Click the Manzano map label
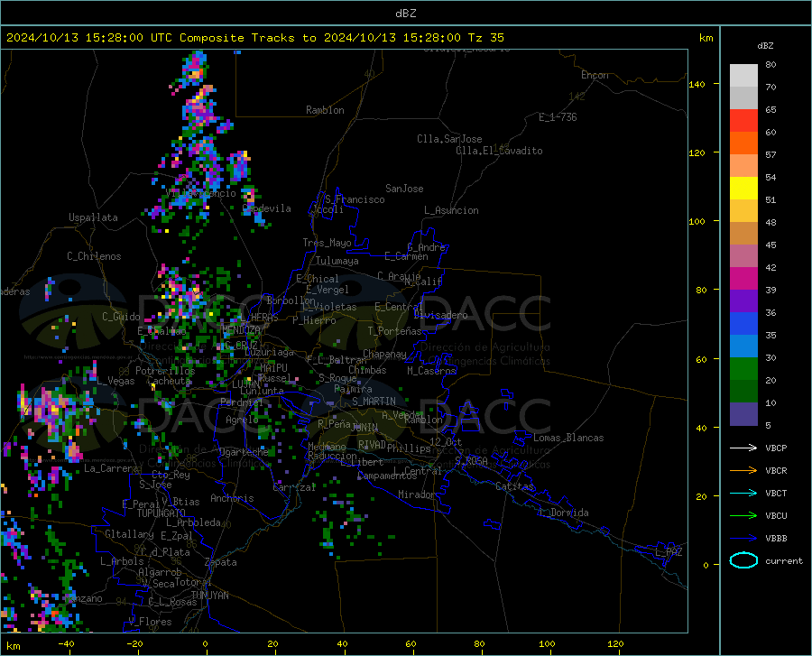The height and width of the screenshot is (656, 812). click(x=83, y=598)
